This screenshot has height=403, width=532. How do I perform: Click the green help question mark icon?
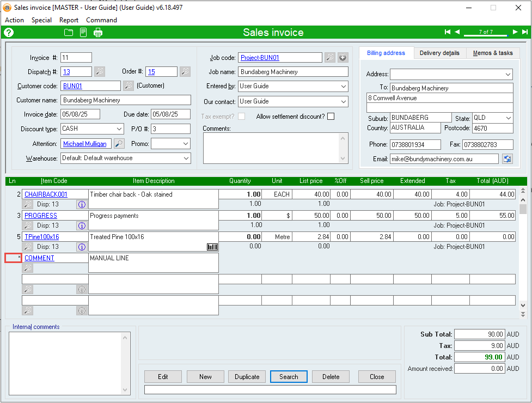[x=9, y=33]
